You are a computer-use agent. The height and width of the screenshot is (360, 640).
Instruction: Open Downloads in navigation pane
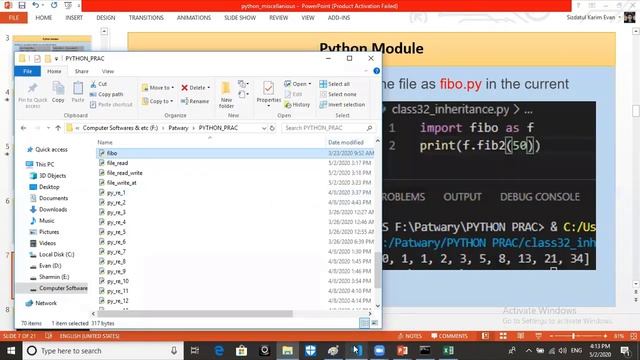[x=53, y=209]
